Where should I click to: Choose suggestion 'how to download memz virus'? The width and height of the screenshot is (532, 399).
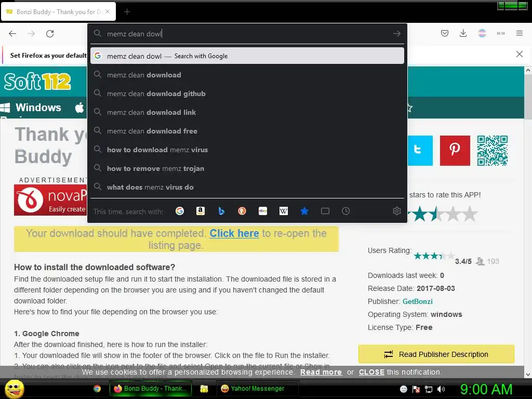click(x=247, y=150)
